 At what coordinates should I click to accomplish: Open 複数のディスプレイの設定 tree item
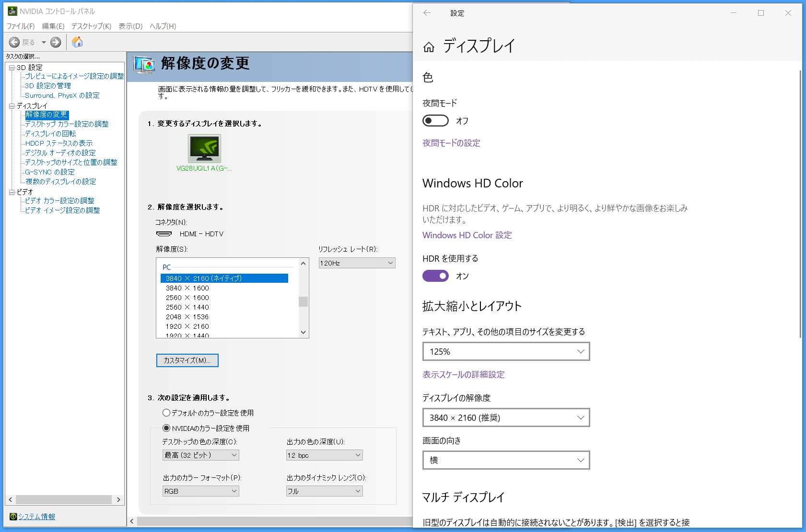pos(61,182)
